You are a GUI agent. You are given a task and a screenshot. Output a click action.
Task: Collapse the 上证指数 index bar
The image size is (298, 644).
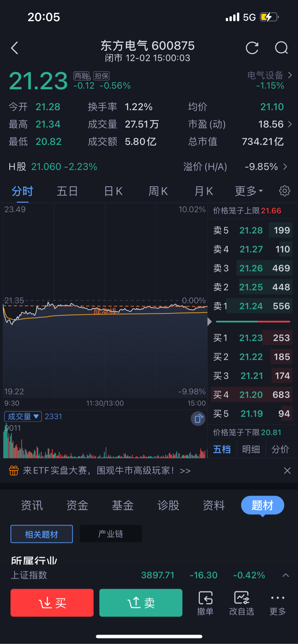pos(286,575)
